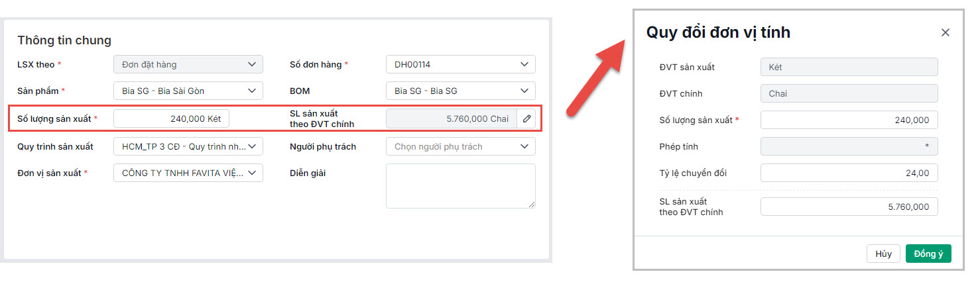The height and width of the screenshot is (282, 980).
Task: Focus the Số lượng sản xuất field showing Két
Action: tap(171, 119)
